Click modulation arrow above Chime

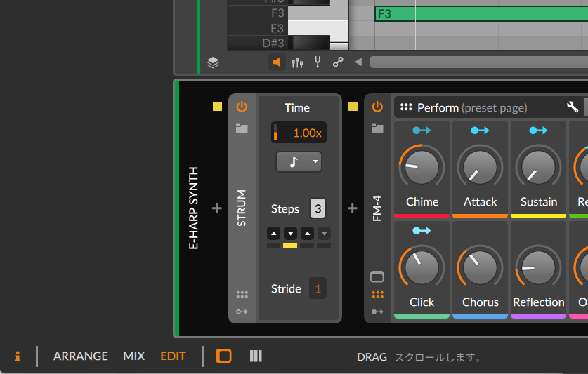point(422,131)
